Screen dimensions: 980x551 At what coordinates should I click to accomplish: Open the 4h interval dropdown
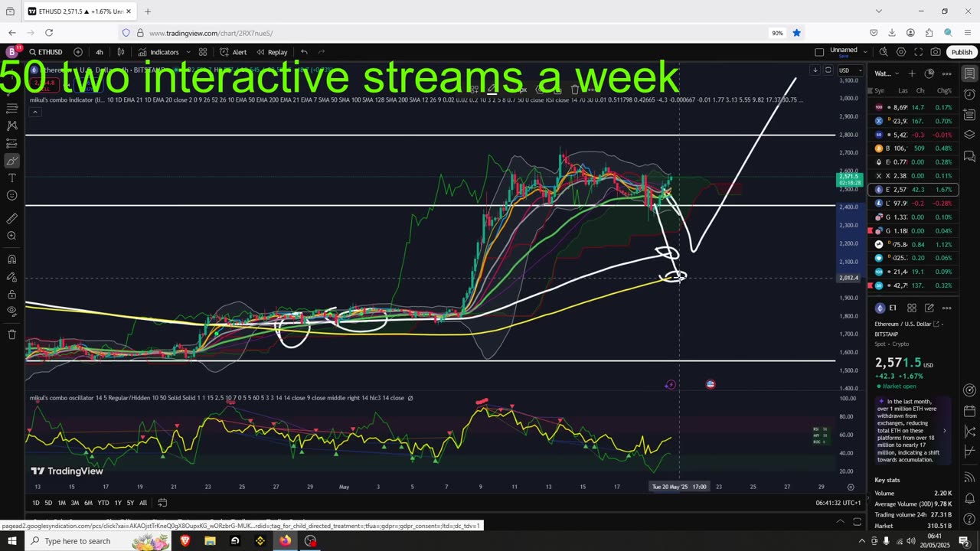100,52
